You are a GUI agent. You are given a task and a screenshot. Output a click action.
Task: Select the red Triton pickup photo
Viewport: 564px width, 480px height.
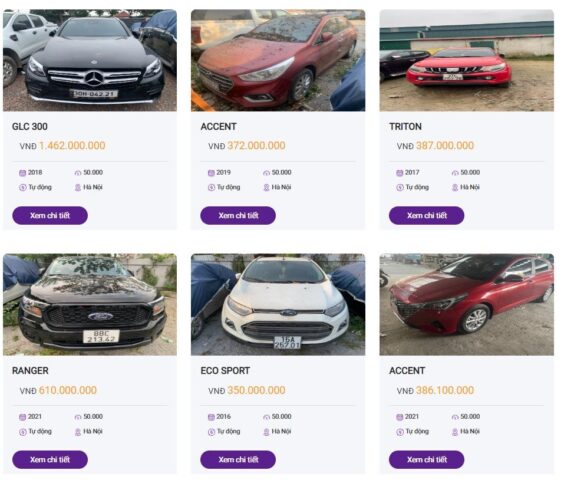[467, 60]
